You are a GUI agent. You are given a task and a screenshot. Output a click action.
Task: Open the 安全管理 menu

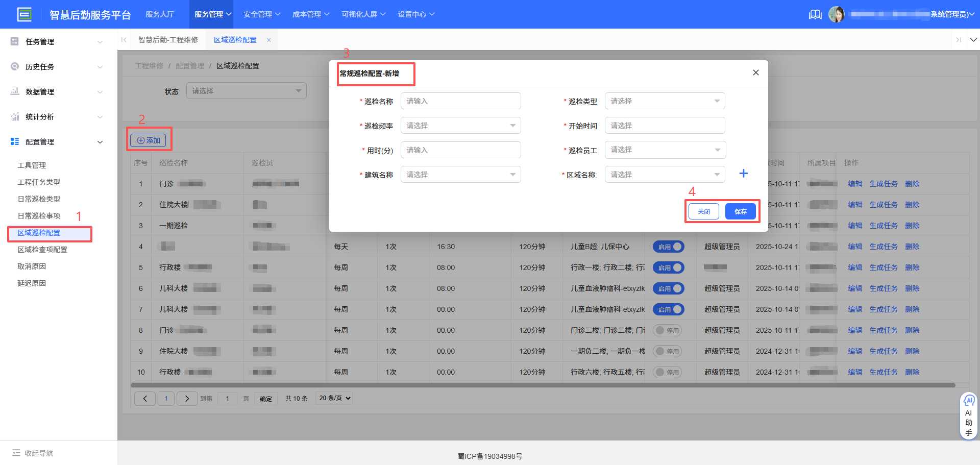[x=261, y=14]
